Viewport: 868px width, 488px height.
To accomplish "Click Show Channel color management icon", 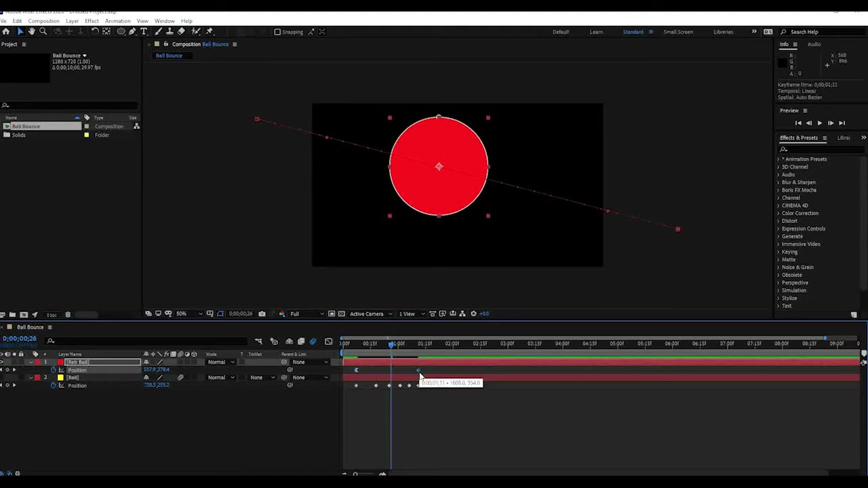I will (x=282, y=314).
